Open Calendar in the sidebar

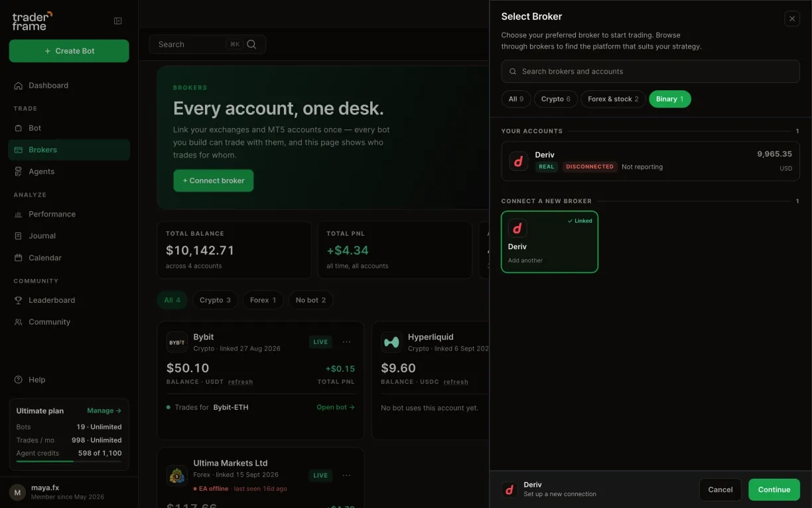69,258
